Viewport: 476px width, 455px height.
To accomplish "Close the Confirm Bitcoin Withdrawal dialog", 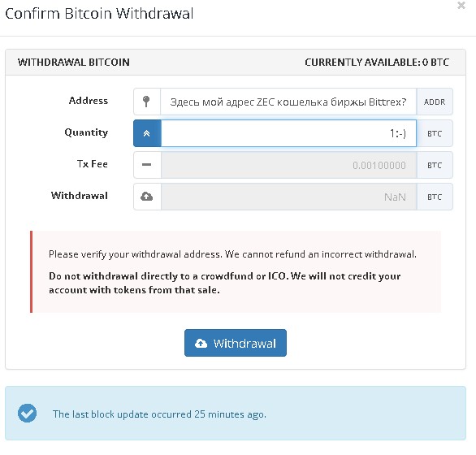I will pos(461,6).
